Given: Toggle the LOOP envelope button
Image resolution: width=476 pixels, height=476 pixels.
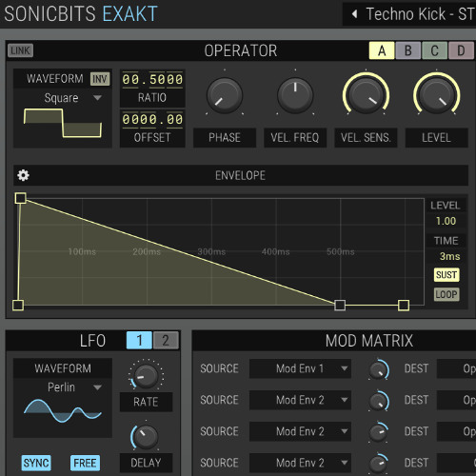Looking at the screenshot, I should click(x=446, y=294).
